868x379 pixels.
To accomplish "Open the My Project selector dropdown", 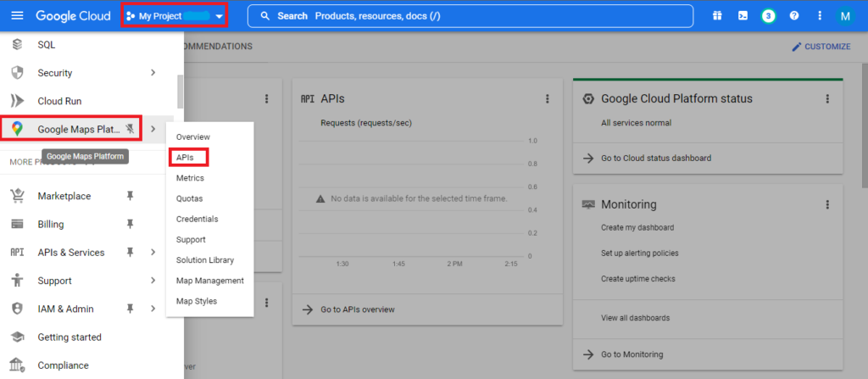I will tap(175, 16).
